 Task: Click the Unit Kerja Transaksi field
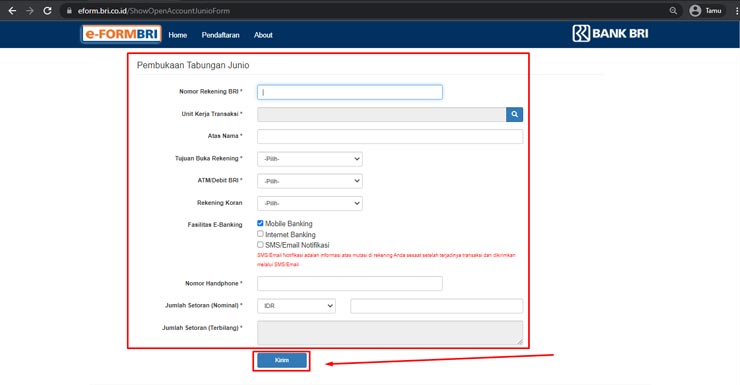coord(382,114)
